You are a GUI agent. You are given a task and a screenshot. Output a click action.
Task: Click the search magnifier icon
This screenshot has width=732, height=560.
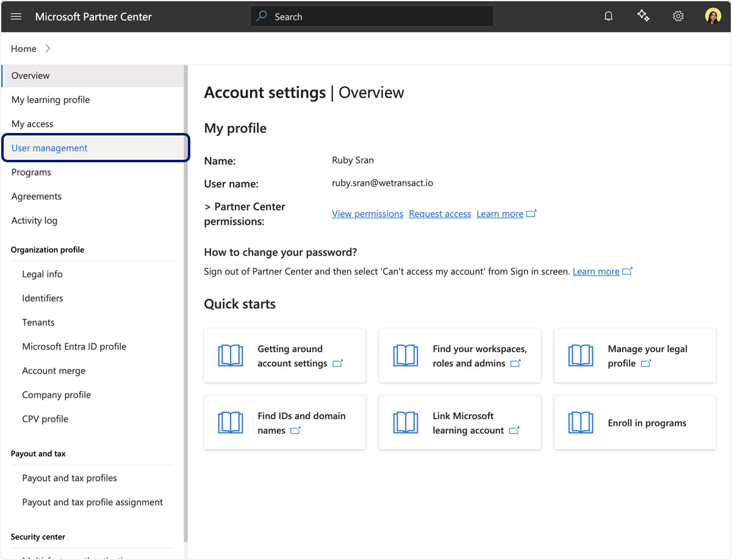click(262, 16)
